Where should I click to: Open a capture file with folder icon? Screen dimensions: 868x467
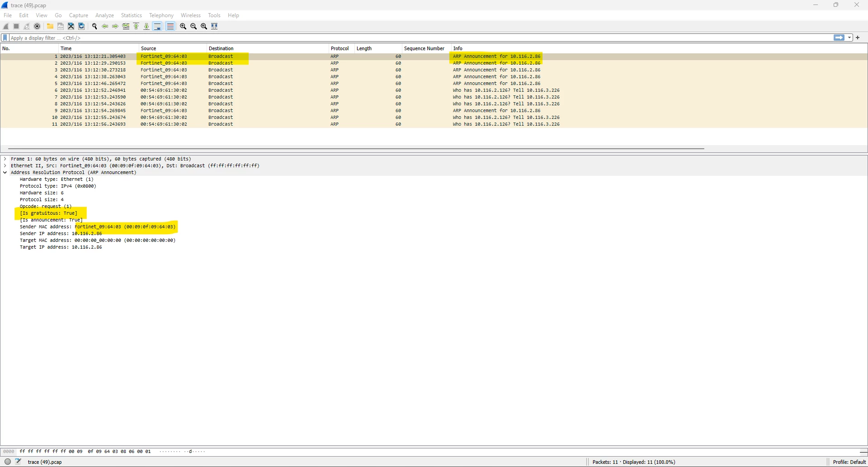click(50, 26)
